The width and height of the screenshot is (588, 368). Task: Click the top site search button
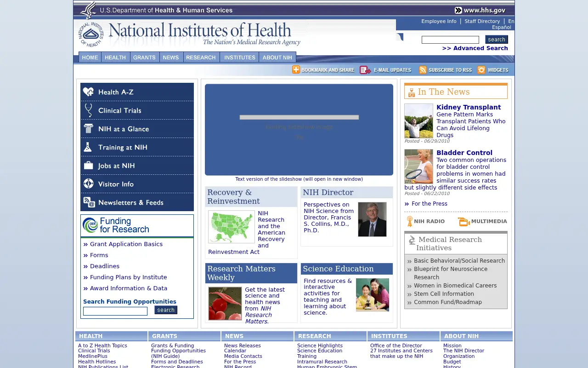click(x=497, y=40)
